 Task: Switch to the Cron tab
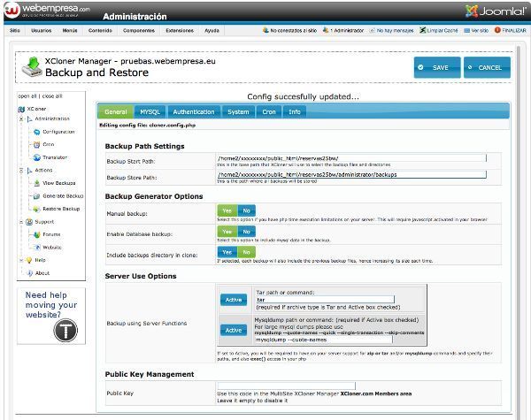point(269,112)
